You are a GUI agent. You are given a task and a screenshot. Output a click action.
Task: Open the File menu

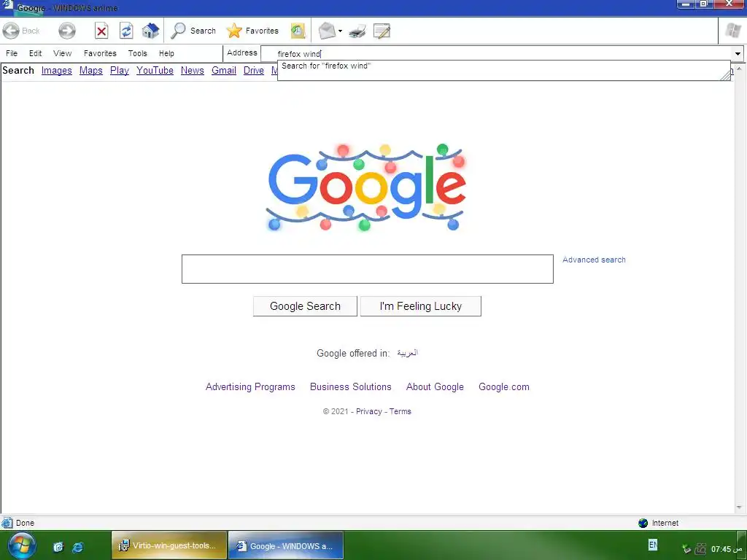coord(12,53)
